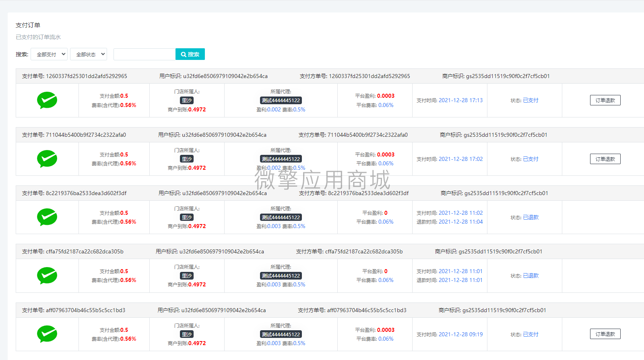Viewport: 644px width, 360px height.
Task: Click WeChat Pay icon for order 8c2219376ba2533dea3d602f3df
Action: pyautogui.click(x=47, y=217)
